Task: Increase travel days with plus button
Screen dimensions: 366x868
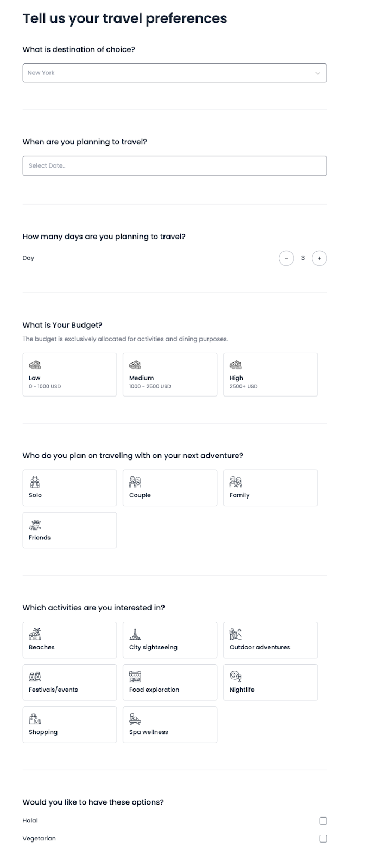Action: tap(319, 258)
